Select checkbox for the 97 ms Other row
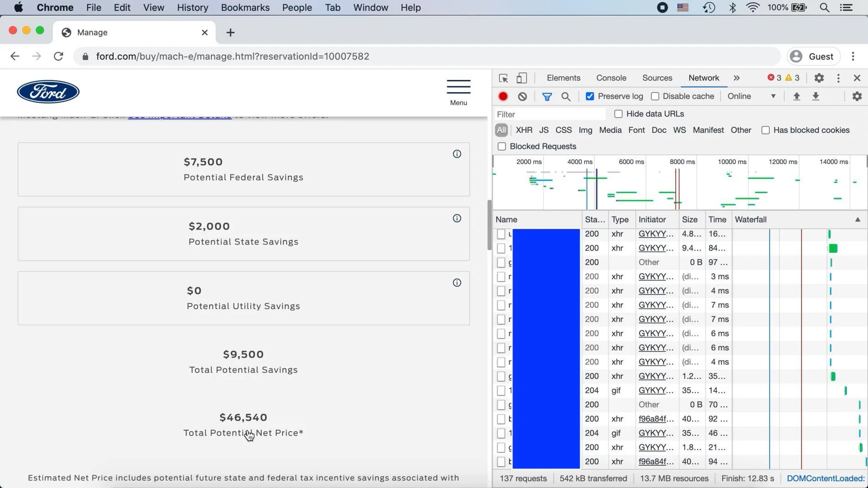 tap(501, 262)
